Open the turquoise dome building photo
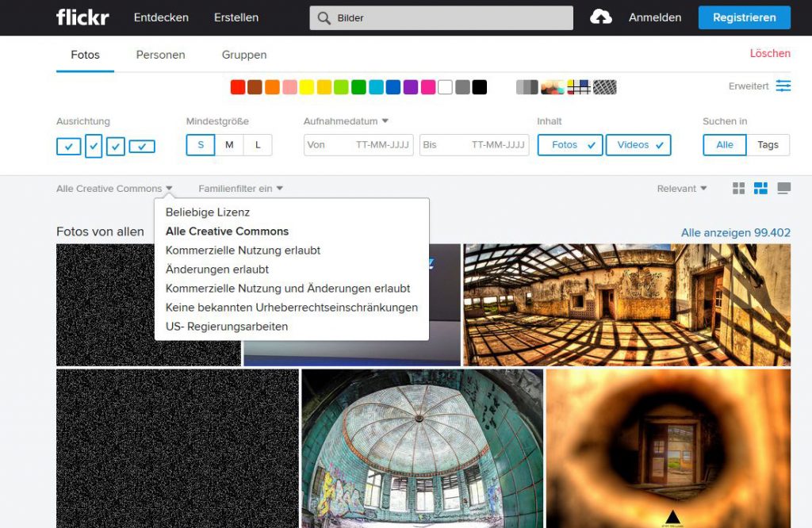The height and width of the screenshot is (528, 812). tap(422, 448)
